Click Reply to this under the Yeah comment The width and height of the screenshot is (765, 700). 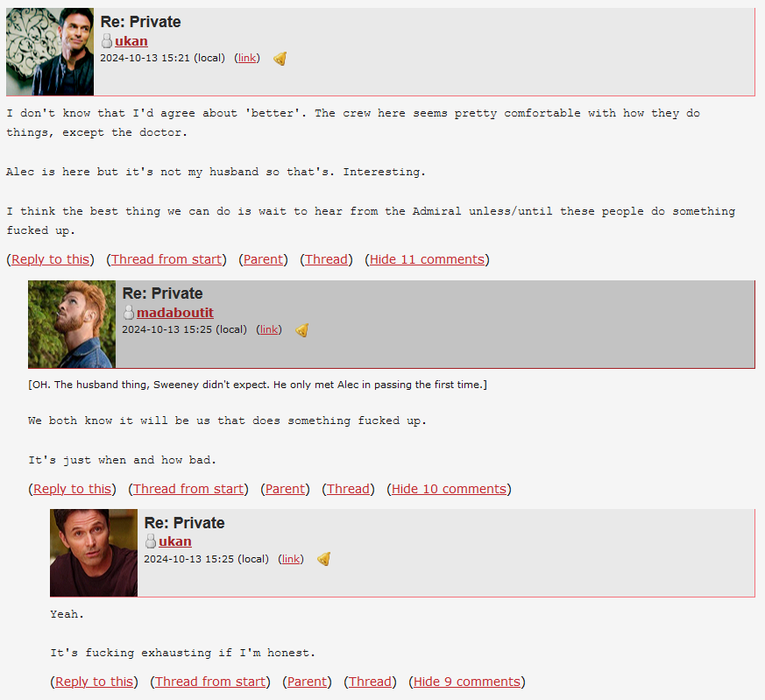(94, 682)
